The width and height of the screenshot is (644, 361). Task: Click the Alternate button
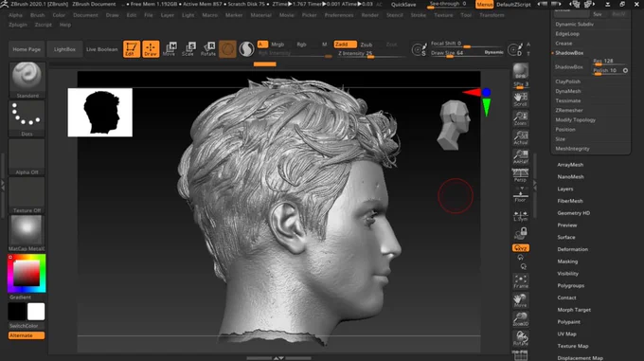pyautogui.click(x=27, y=335)
